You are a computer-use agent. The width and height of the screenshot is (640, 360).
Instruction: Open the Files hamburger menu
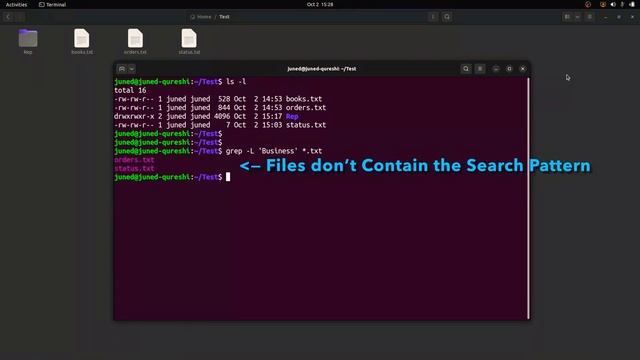pyautogui.click(x=590, y=17)
